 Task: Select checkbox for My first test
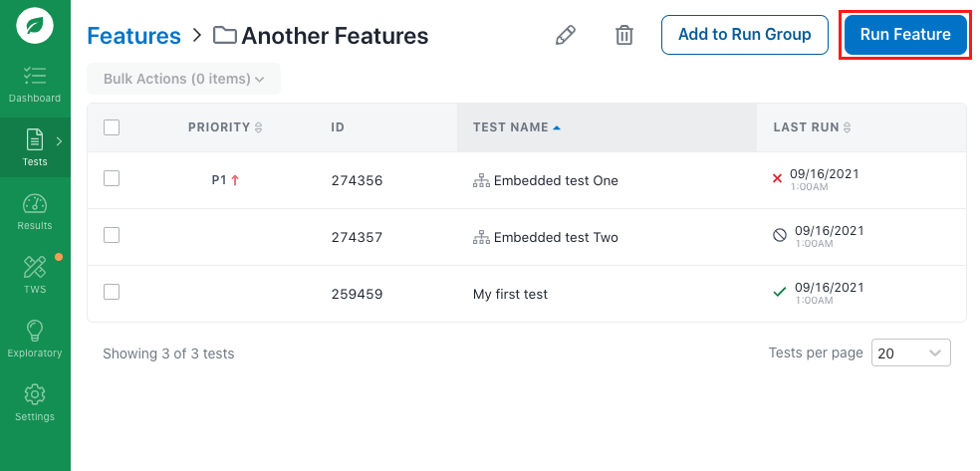(x=112, y=292)
